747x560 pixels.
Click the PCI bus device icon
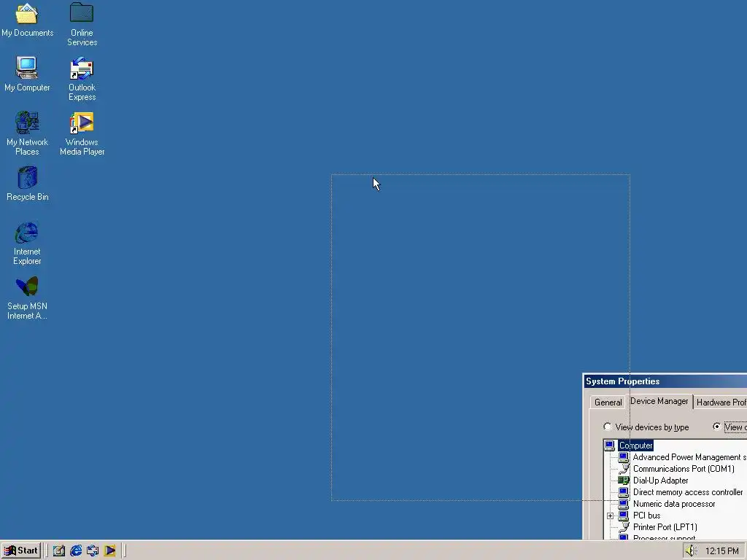pos(623,516)
